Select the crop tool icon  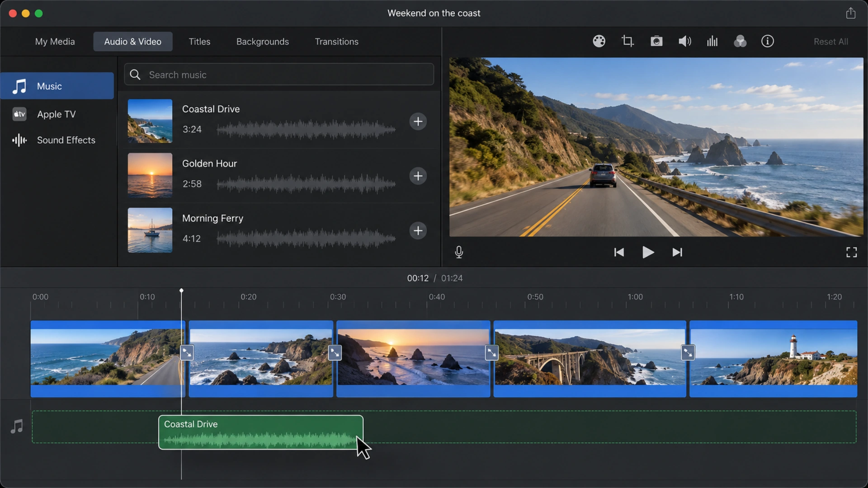(x=627, y=41)
